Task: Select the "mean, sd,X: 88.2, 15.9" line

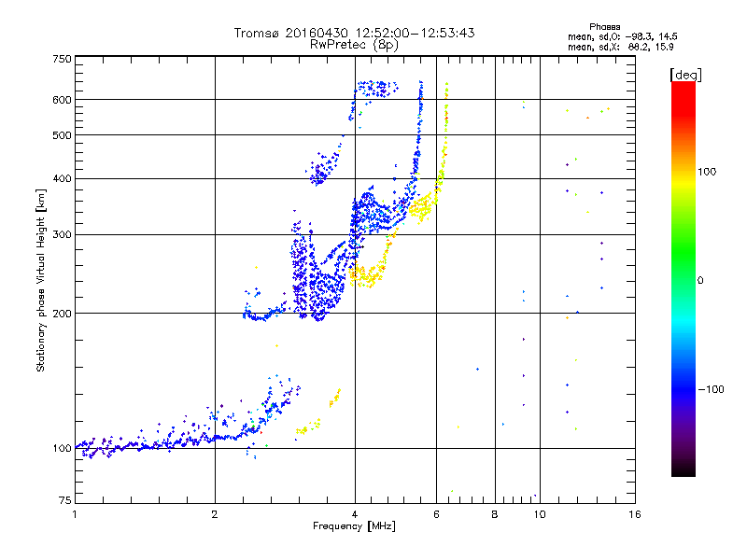Action: click(x=620, y=47)
